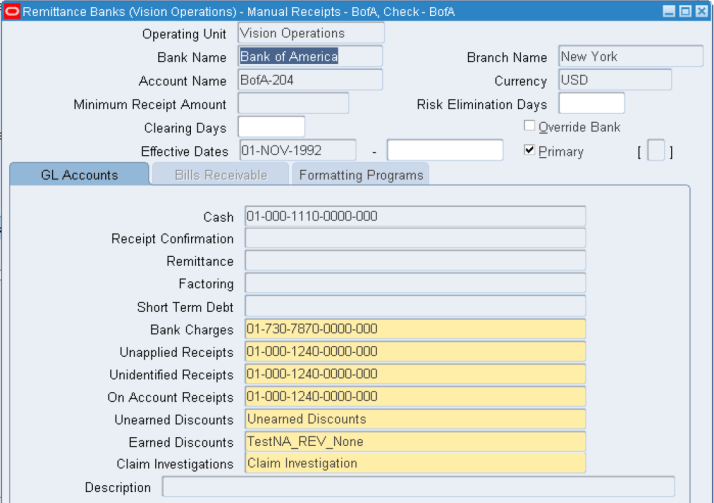Click the Bank Name field
The image size is (714, 503).
point(310,57)
